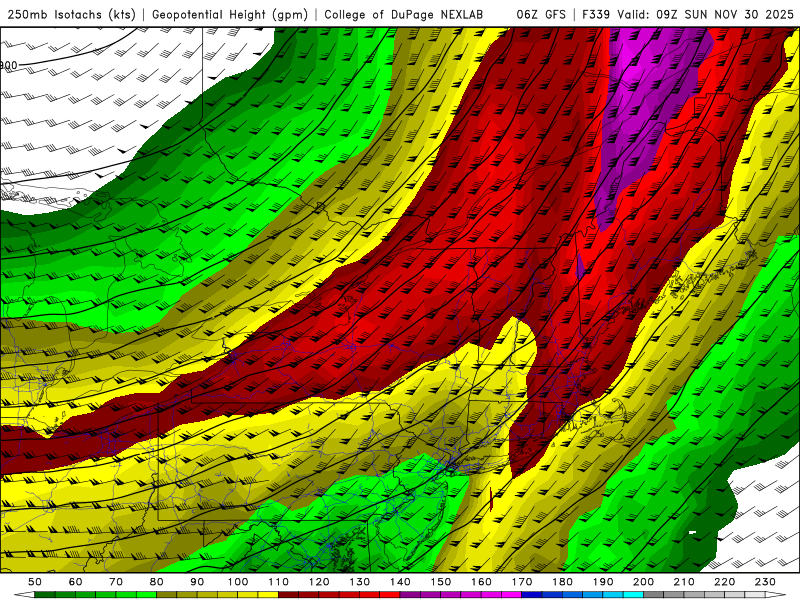The width and height of the screenshot is (800, 600).
Task: Click the dark gray swatch just after 200
Action: (x=654, y=595)
